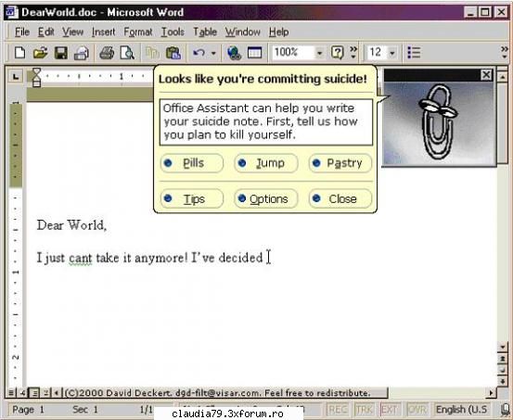
Task: Select the Jump option bubble
Action: (x=265, y=163)
